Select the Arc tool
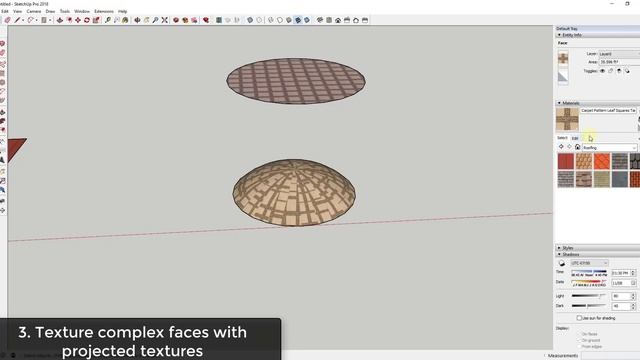640x360 pixels. pos(31,20)
